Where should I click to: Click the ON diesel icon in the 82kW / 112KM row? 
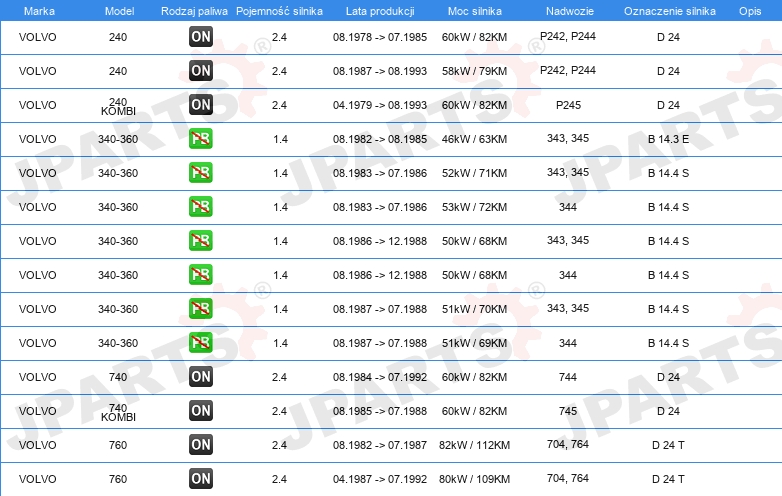pos(201,445)
